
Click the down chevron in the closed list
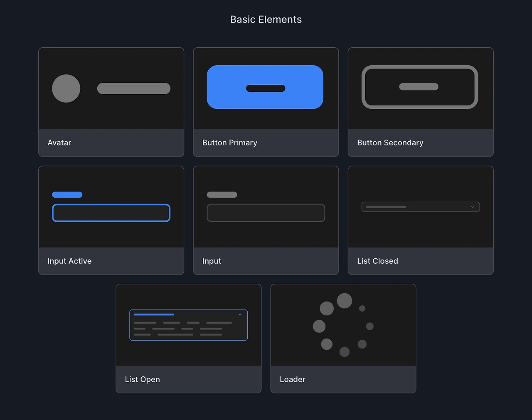coord(472,207)
